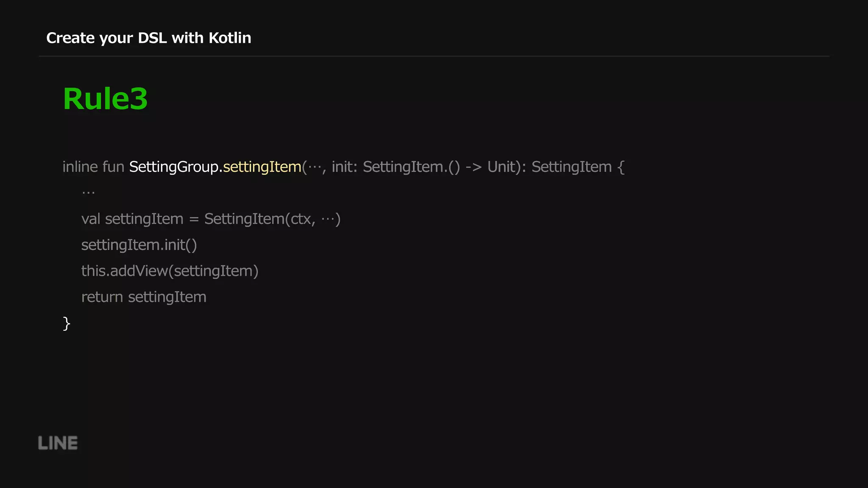Click the 'return settingItem' line
The height and width of the screenshot is (488, 868).
point(144,297)
